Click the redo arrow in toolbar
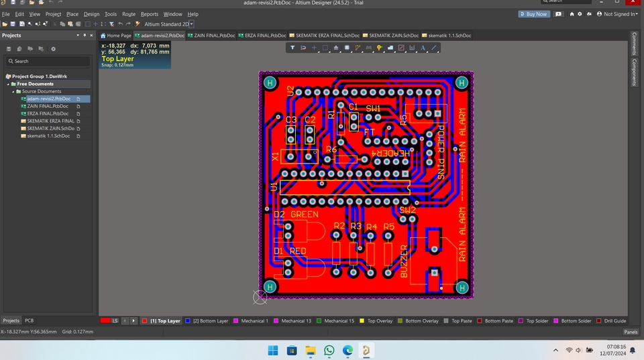Viewport: 644px width, 360px height. (x=128, y=24)
